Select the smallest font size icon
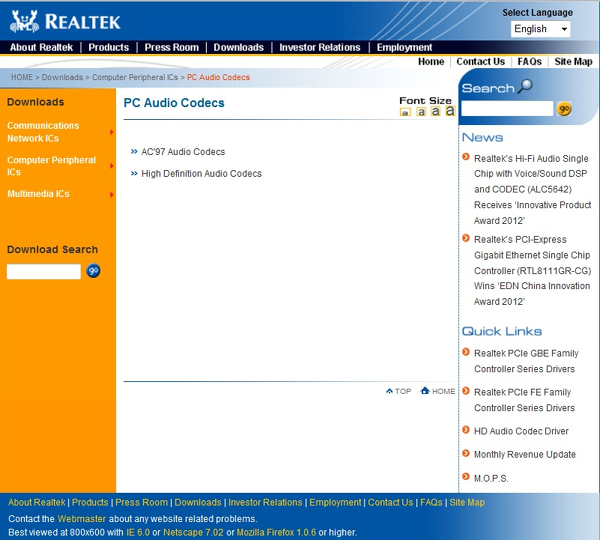Screen dimensions: 600x540 [x=405, y=112]
